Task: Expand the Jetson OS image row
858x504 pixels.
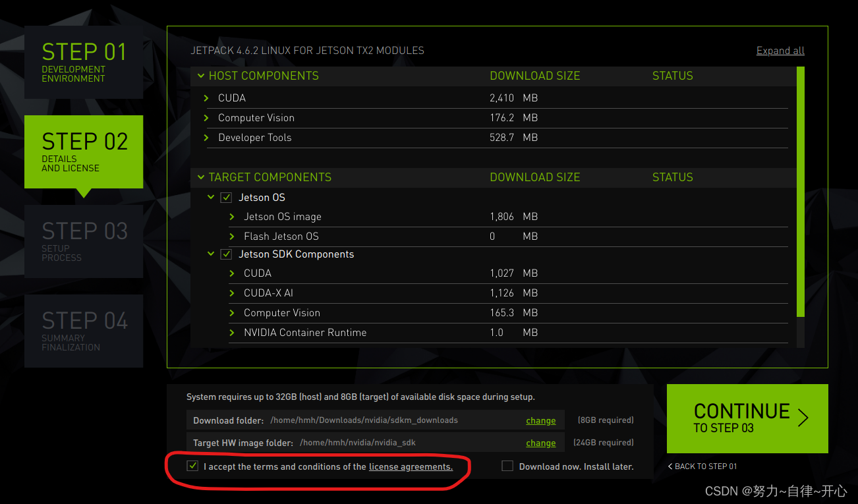Action: click(x=232, y=217)
